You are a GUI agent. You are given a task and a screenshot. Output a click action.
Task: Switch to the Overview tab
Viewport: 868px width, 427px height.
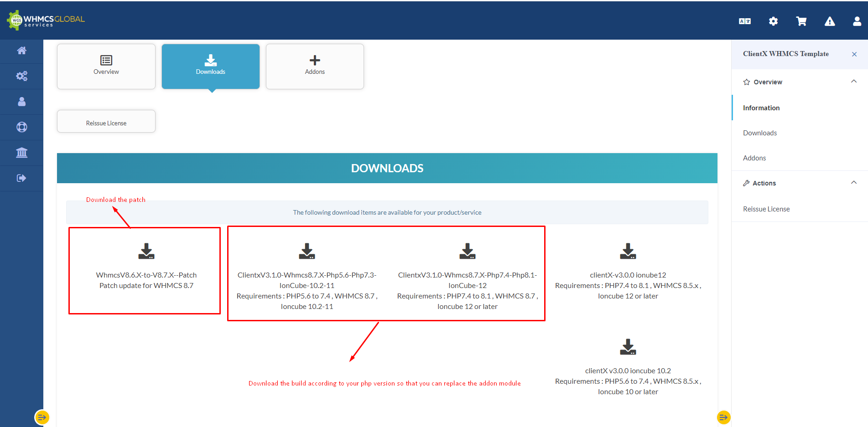106,67
